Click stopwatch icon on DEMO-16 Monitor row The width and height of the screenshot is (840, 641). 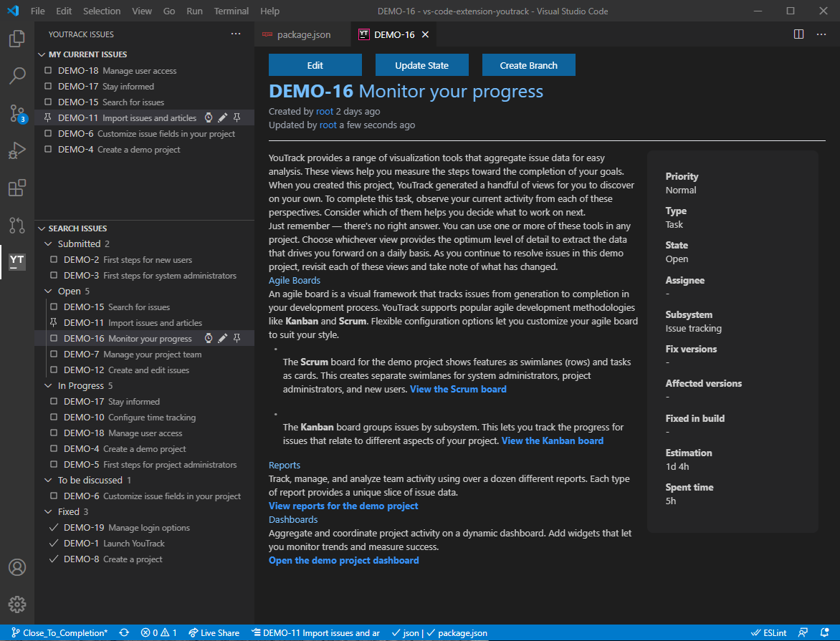tap(209, 339)
